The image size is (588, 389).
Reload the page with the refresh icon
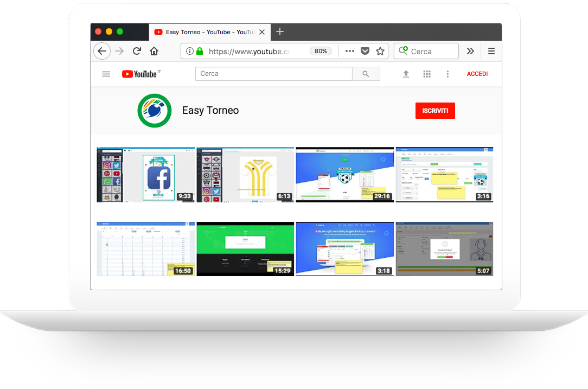(x=137, y=51)
